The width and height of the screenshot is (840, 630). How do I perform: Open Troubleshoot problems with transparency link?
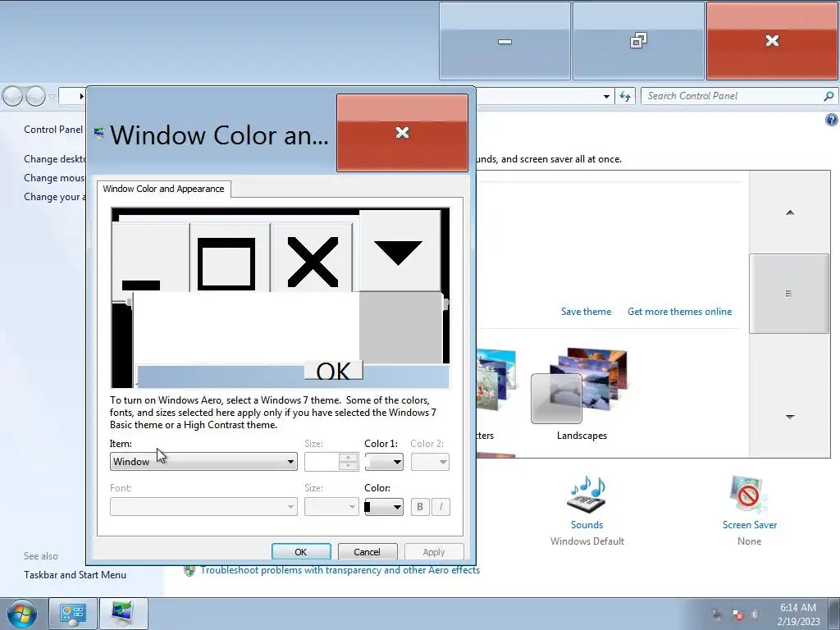pyautogui.click(x=340, y=570)
